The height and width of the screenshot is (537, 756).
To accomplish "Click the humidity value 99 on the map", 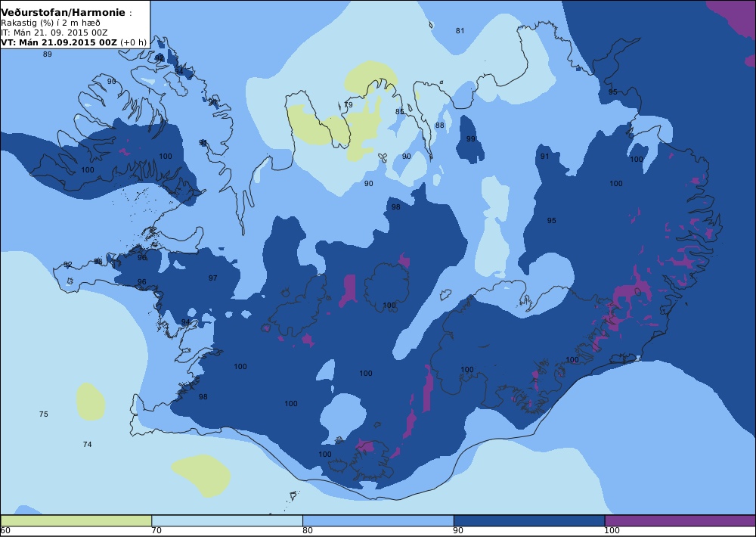I will coord(471,139).
